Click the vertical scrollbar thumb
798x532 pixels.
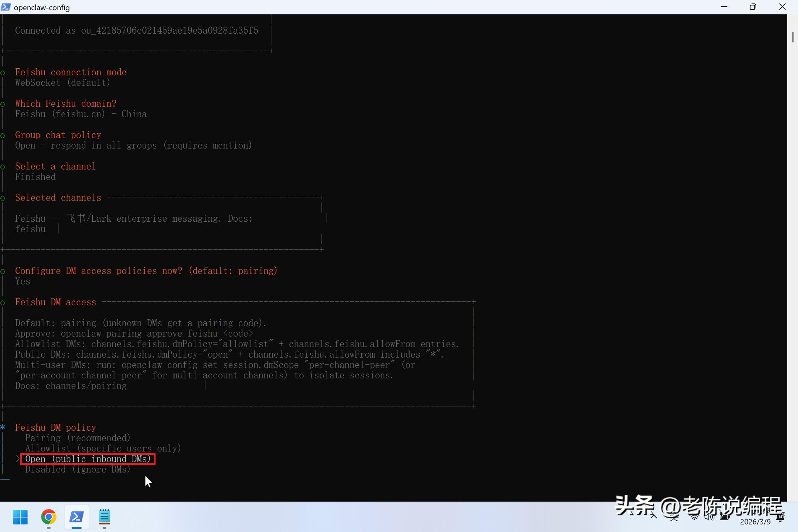pyautogui.click(x=792, y=37)
